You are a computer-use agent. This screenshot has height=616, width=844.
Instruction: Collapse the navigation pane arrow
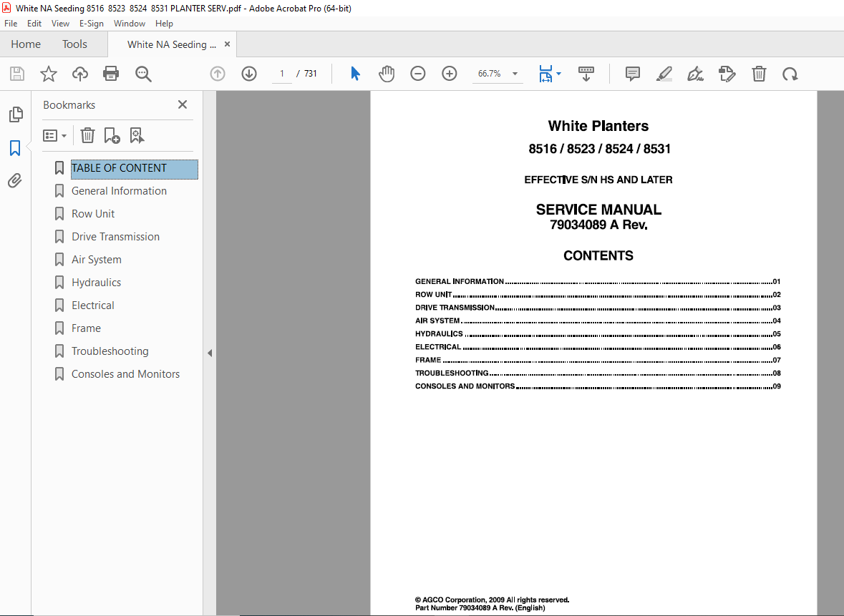tap(210, 353)
